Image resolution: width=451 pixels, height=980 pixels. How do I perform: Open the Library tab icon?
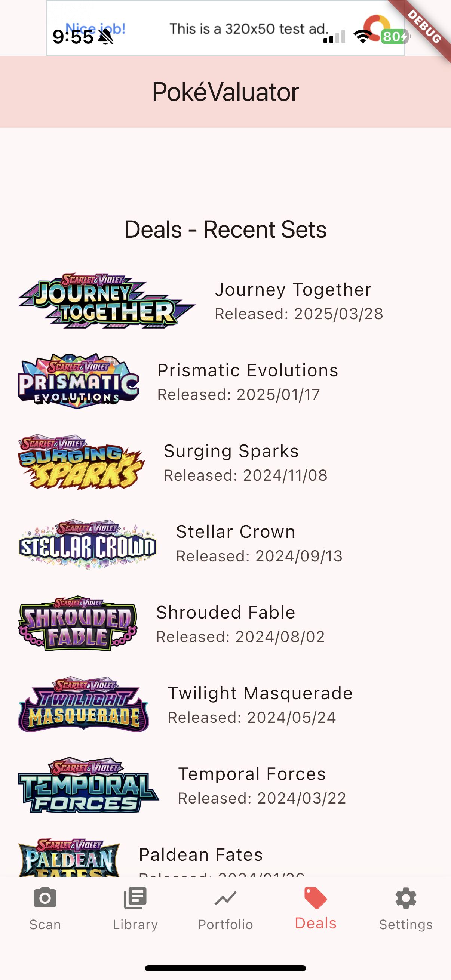click(x=135, y=898)
